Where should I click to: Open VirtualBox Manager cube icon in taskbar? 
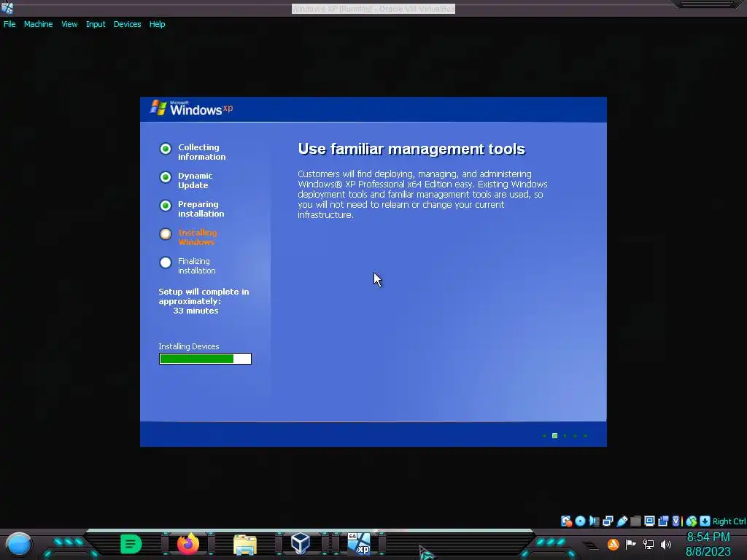pos(301,543)
